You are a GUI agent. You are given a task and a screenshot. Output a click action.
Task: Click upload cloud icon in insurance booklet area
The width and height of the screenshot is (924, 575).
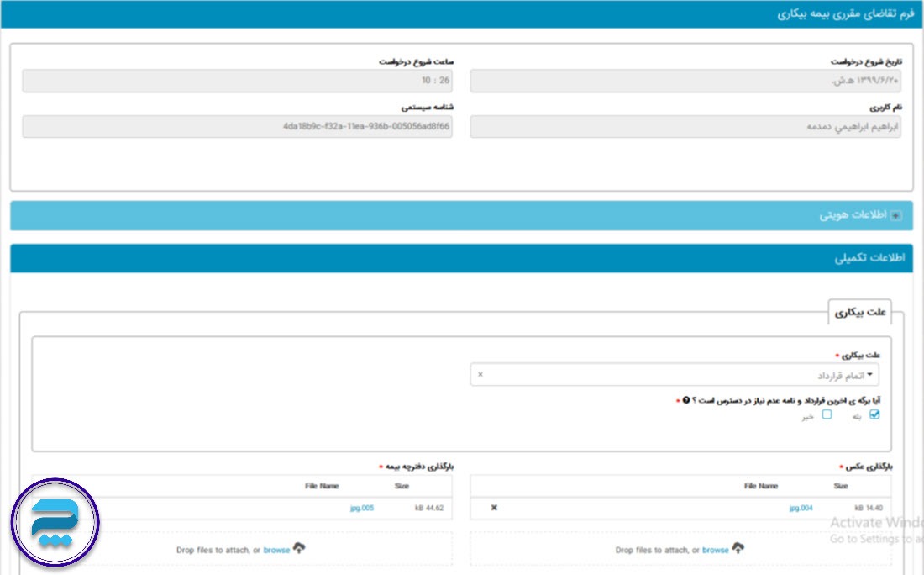tap(300, 549)
